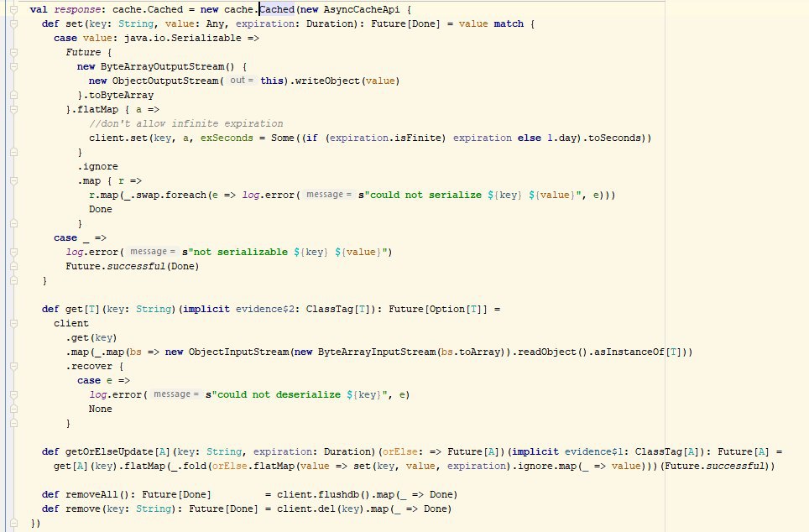Click 'ByteArrayOutputStream' class name
Viewport: 809px width, 532px height.
click(162, 66)
